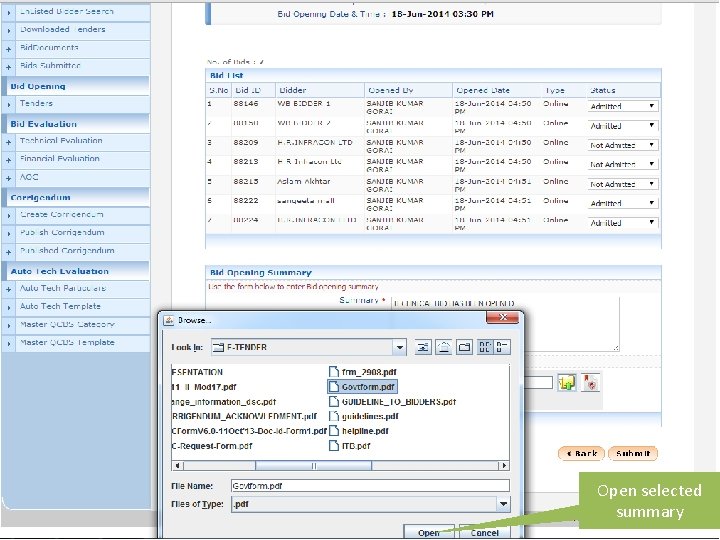The image size is (720, 540).
Task: Open status dropdown for bid row 7
Action: click(623, 223)
